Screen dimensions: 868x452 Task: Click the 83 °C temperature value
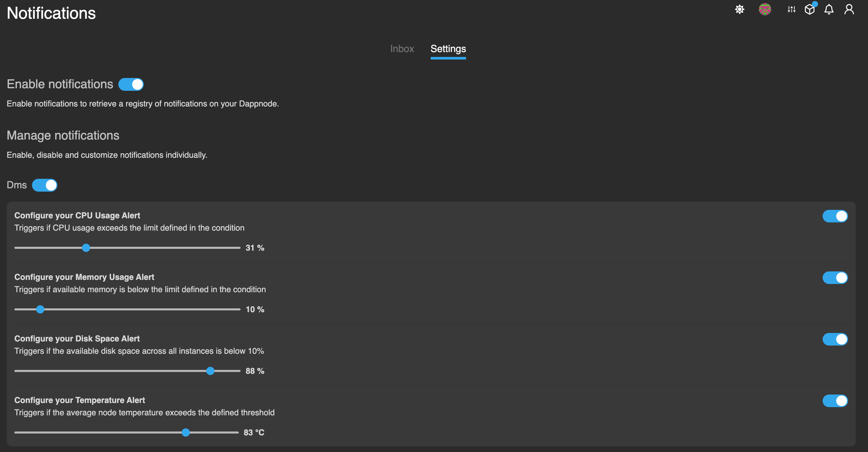click(254, 433)
